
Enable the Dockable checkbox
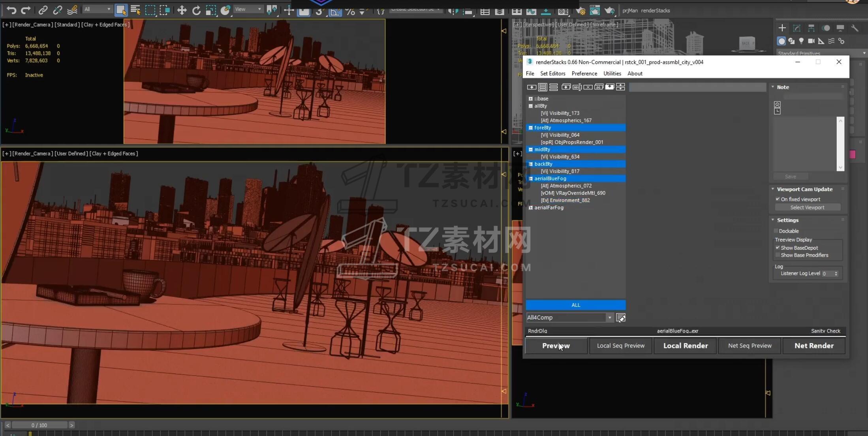tap(776, 231)
